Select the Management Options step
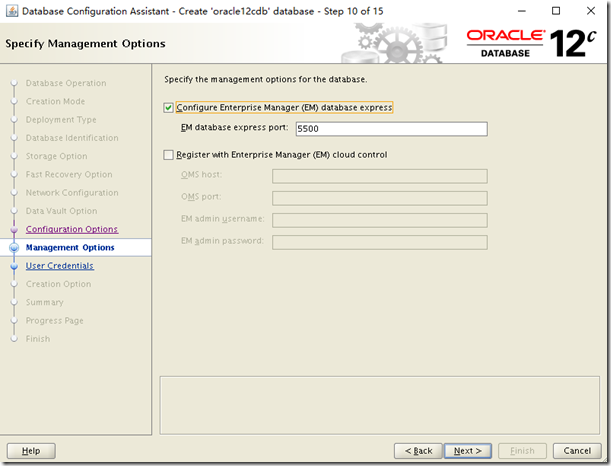Viewport: 611px width, 466px height. (70, 247)
